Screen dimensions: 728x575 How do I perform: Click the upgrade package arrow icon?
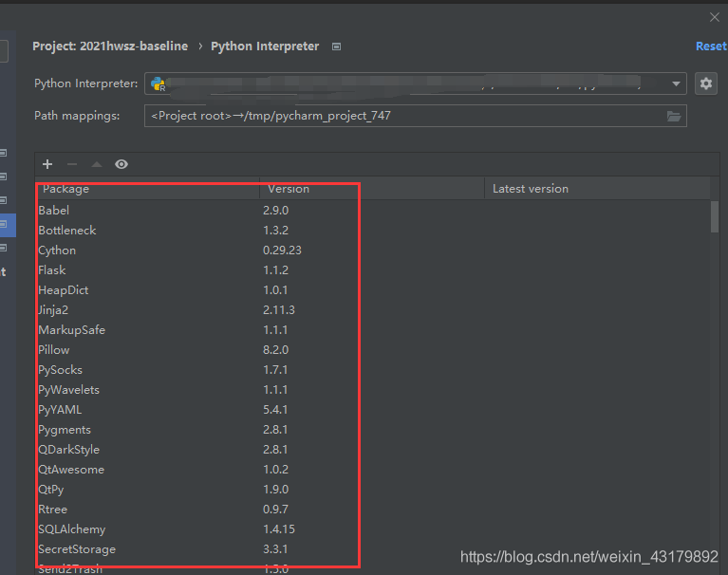tap(97, 164)
